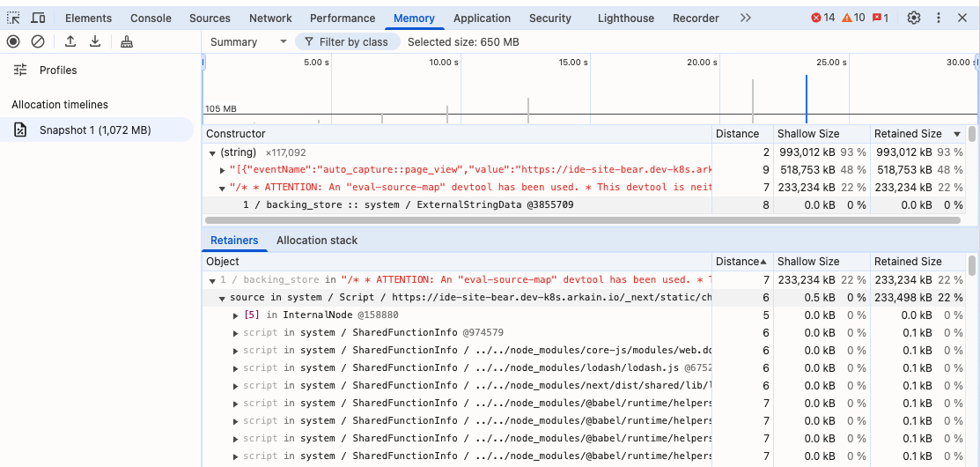
Task: Collapse the source in system / Script row
Action: [x=223, y=298]
